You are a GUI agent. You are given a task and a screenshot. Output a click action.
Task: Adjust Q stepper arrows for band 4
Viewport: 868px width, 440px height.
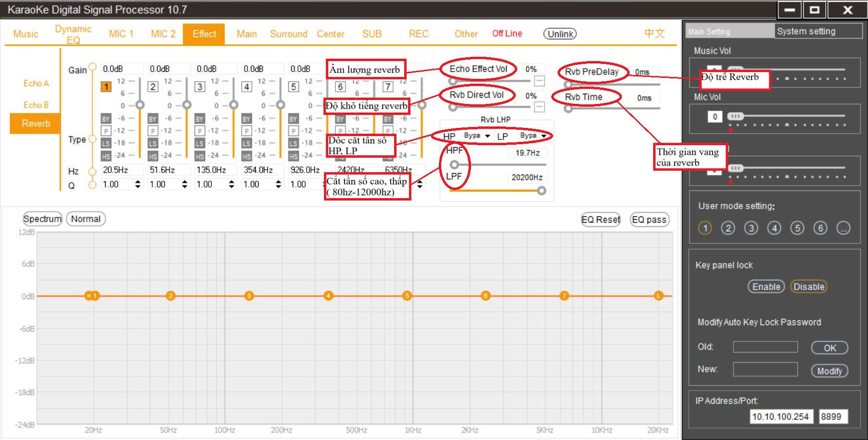pyautogui.click(x=278, y=184)
